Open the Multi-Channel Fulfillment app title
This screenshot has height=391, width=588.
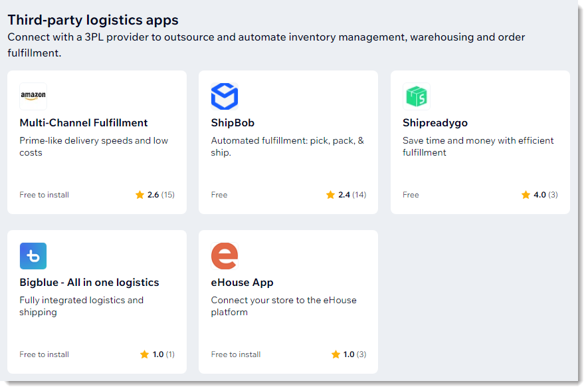(83, 123)
